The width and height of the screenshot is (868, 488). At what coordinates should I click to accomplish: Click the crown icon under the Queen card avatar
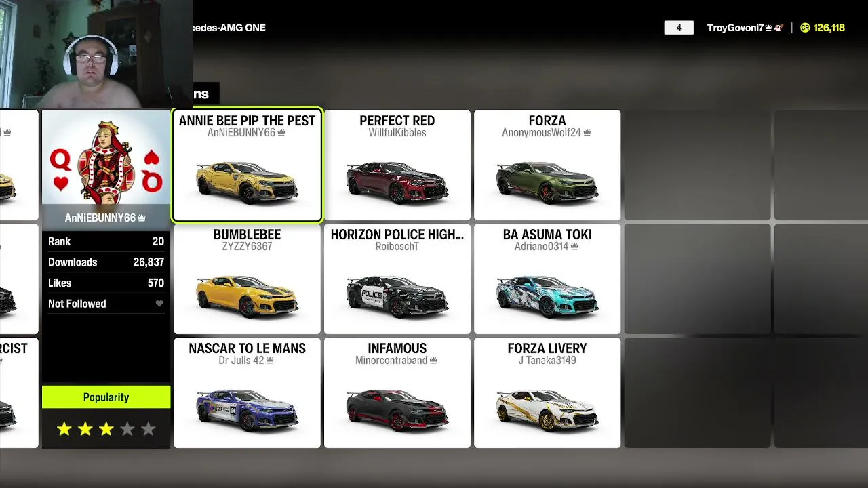coord(142,218)
